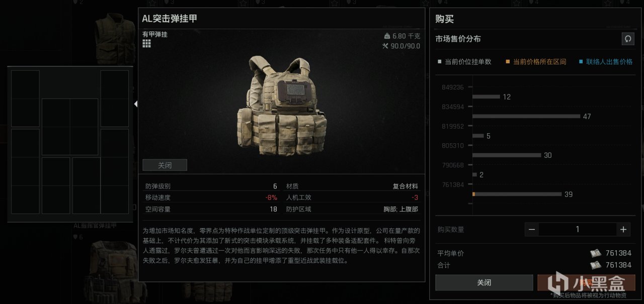Click the currency icon beside 平均单价
644x304 pixels.
click(x=596, y=253)
